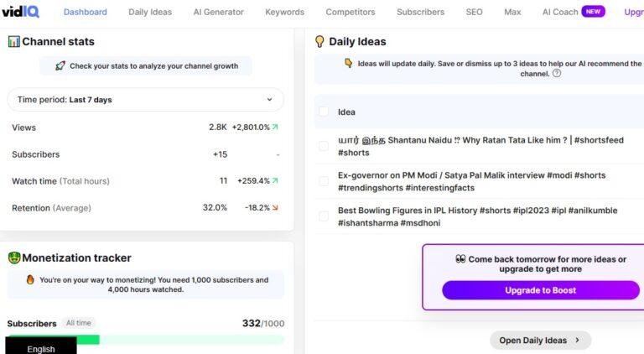Click the Daily Ideas lightbulb icon
The height and width of the screenshot is (354, 644).
pyautogui.click(x=319, y=41)
